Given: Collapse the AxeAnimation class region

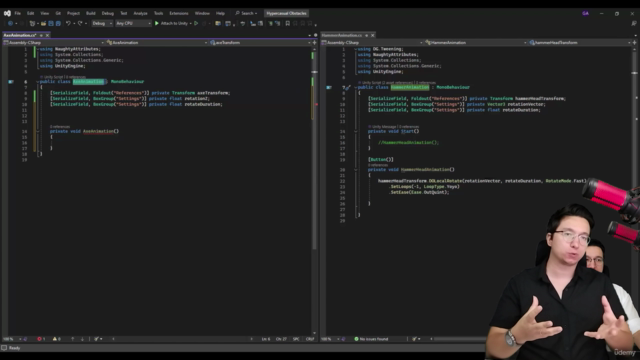Looking at the screenshot, I should click(38, 82).
